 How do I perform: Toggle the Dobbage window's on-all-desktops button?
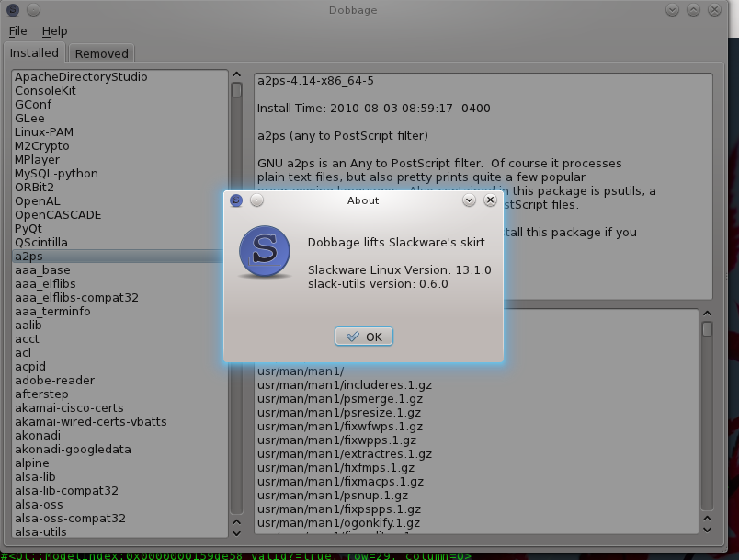(x=33, y=10)
